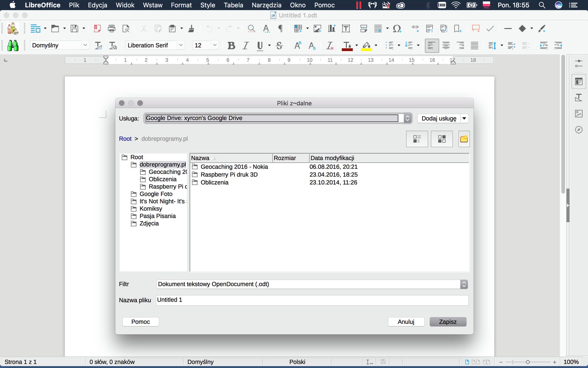588x368 pixels.
Task: Open the Narzędzia menu
Action: (266, 5)
